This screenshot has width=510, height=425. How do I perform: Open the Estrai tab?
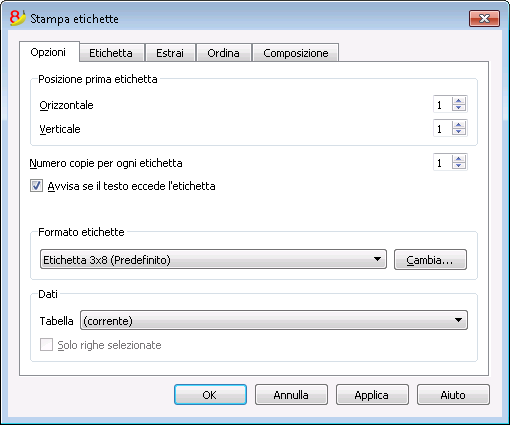point(170,53)
